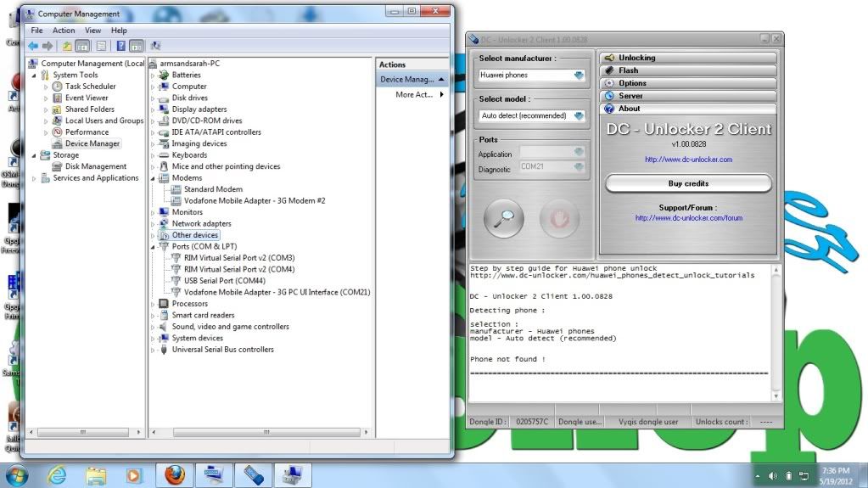Collapse the Modems tree node

coord(154,178)
